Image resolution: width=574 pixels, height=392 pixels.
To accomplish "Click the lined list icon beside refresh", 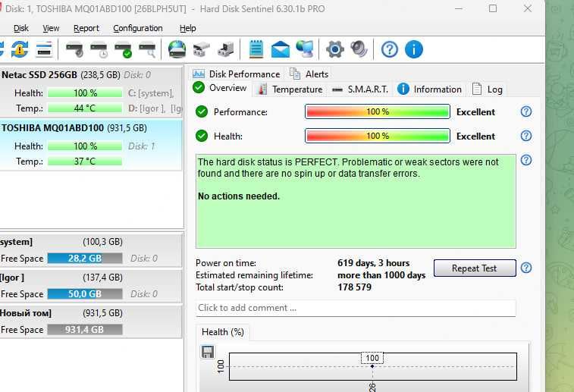I will click(44, 49).
